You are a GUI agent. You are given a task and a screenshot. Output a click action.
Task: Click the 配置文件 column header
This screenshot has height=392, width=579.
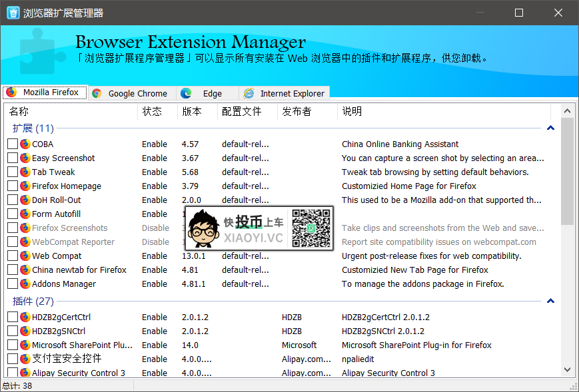[x=247, y=111]
